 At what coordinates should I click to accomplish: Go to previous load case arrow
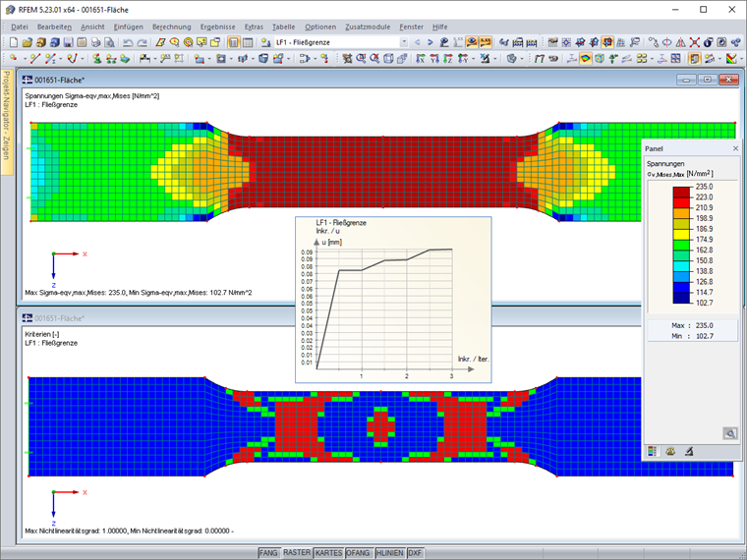click(x=418, y=42)
